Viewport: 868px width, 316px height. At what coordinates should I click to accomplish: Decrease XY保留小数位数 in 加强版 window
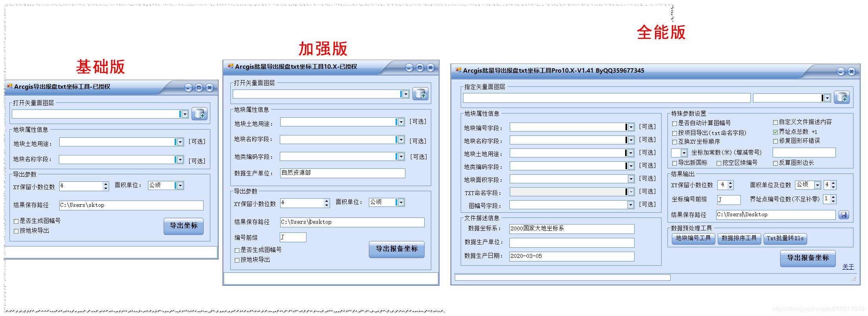326,205
